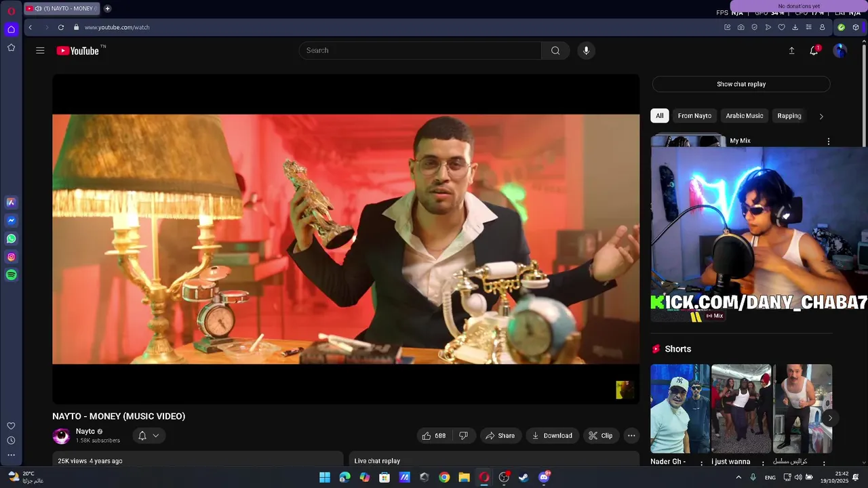Click the browser downloads arrow icon
Screen dimensions: 868x488
point(795,27)
